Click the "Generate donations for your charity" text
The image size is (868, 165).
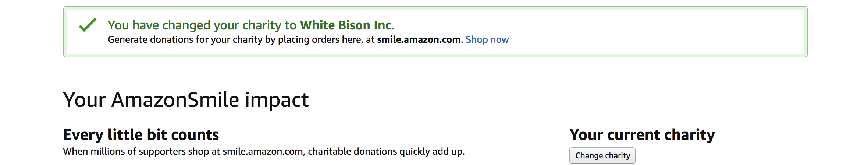pos(185,39)
